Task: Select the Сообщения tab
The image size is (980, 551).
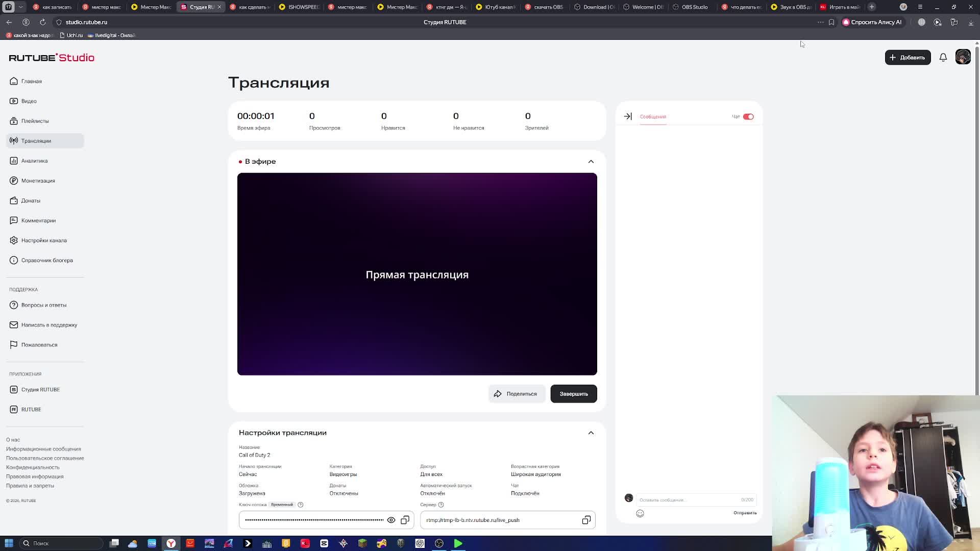Action: pyautogui.click(x=653, y=117)
